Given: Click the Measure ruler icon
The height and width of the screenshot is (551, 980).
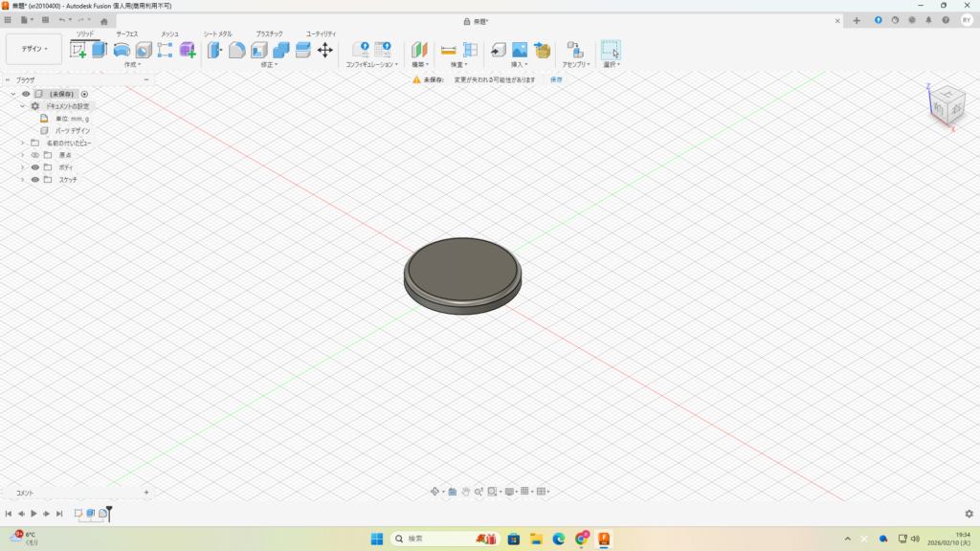Looking at the screenshot, I should pos(448,50).
